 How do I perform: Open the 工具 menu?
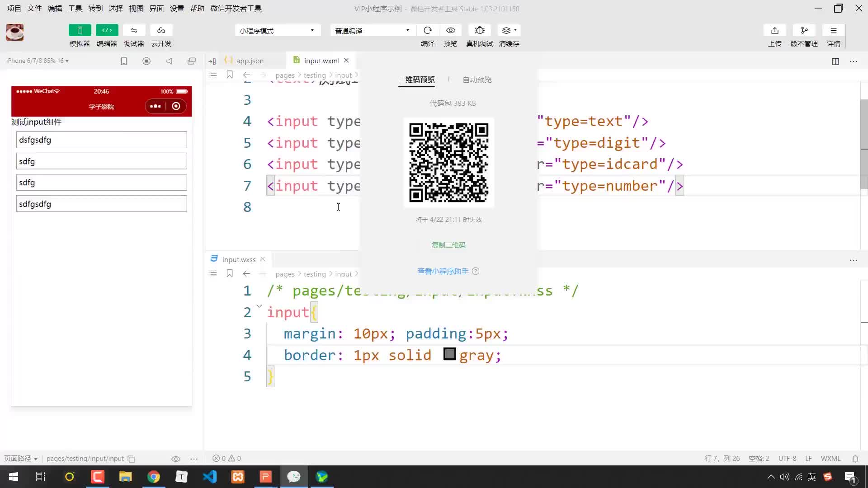pyautogui.click(x=75, y=9)
